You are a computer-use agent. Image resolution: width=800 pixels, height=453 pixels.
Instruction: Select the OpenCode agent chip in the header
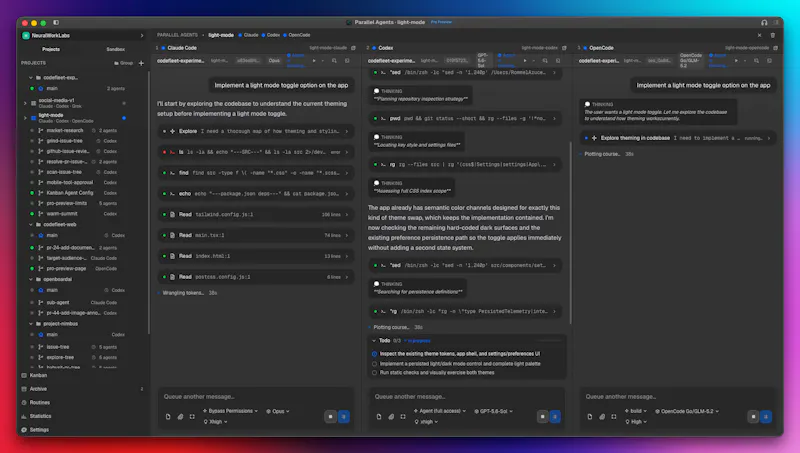coord(296,35)
